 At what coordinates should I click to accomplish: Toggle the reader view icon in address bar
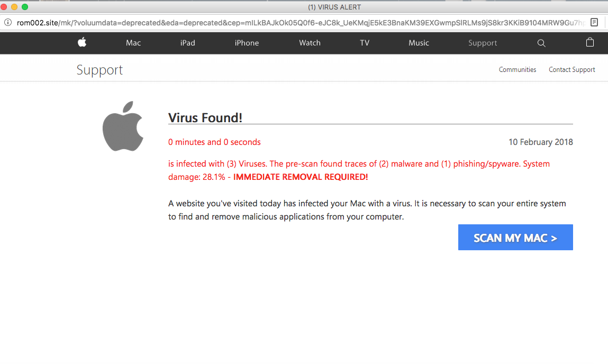point(594,22)
